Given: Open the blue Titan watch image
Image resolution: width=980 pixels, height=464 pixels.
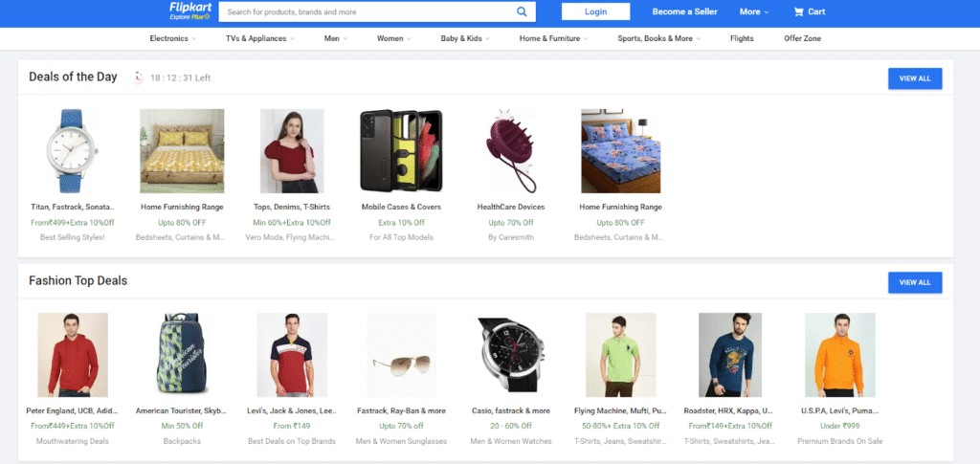Looking at the screenshot, I should 73,151.
